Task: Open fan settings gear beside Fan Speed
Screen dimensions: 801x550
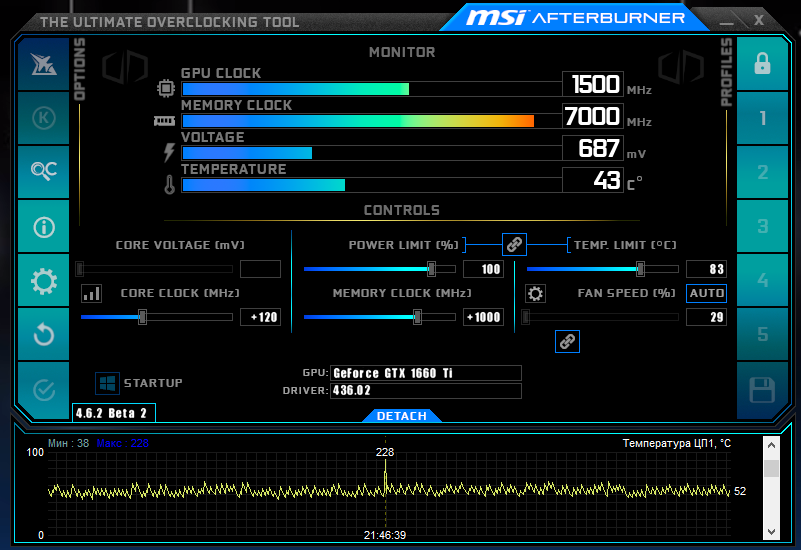Action: coord(535,294)
